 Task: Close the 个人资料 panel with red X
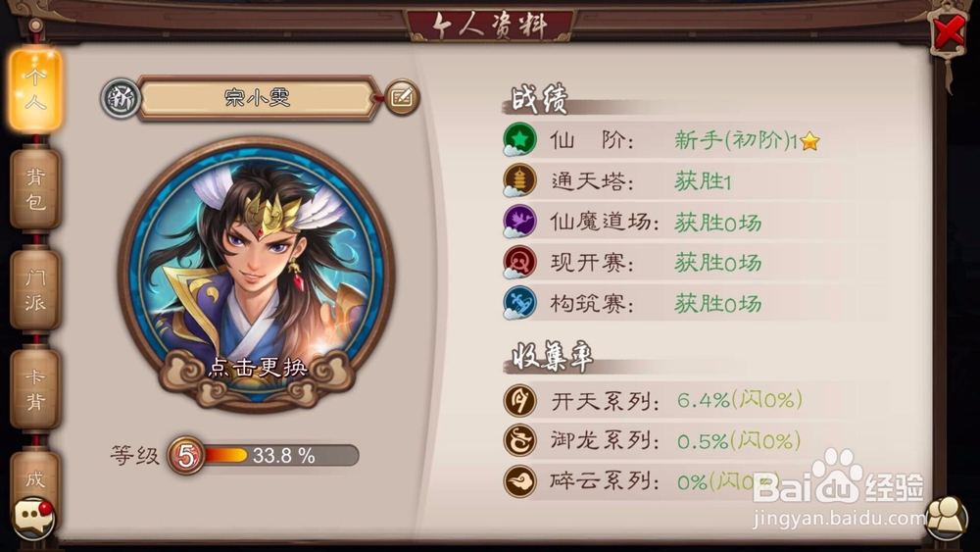click(x=949, y=32)
